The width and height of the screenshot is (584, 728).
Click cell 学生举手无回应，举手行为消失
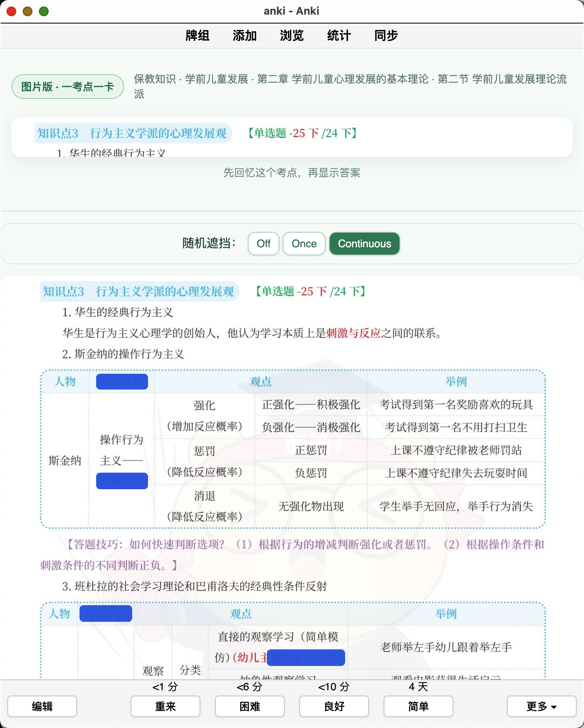pyautogui.click(x=456, y=506)
